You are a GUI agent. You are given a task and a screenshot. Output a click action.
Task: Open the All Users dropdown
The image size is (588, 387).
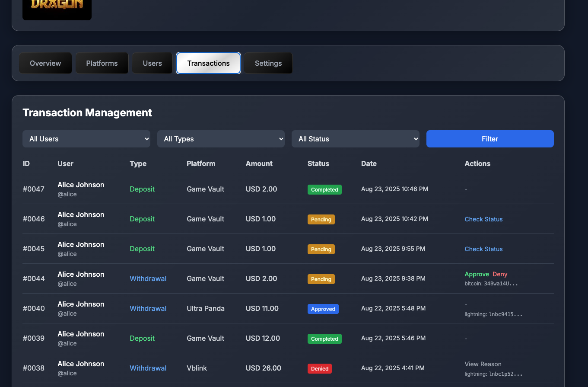click(86, 139)
